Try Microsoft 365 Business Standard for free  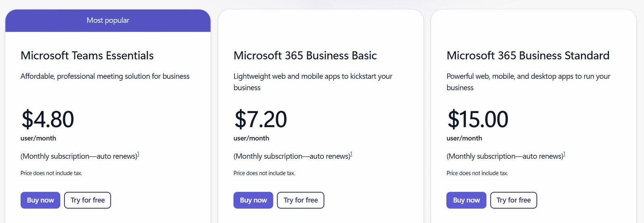(514, 200)
